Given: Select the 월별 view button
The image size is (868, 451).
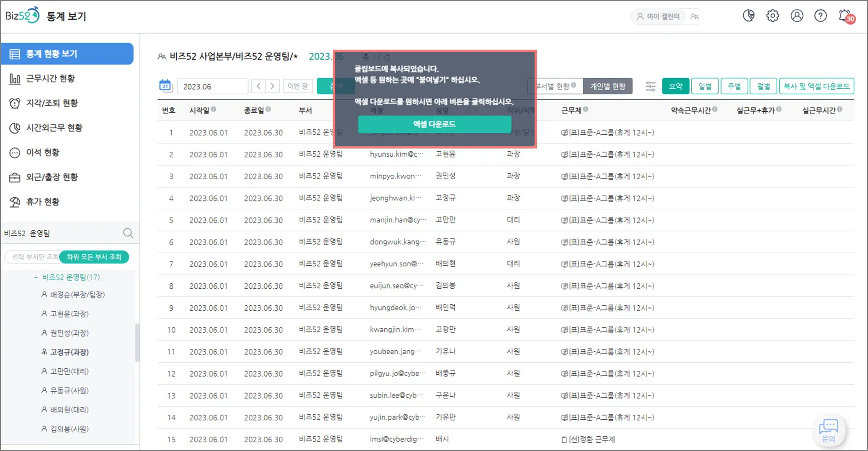Looking at the screenshot, I should point(763,86).
